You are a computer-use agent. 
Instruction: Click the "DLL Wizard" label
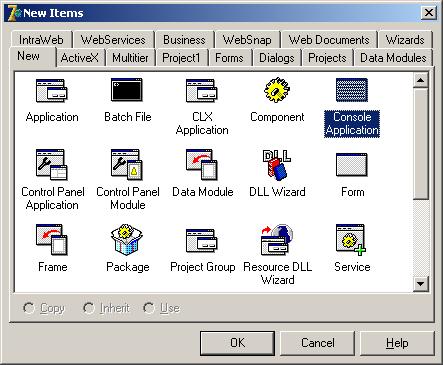click(277, 192)
